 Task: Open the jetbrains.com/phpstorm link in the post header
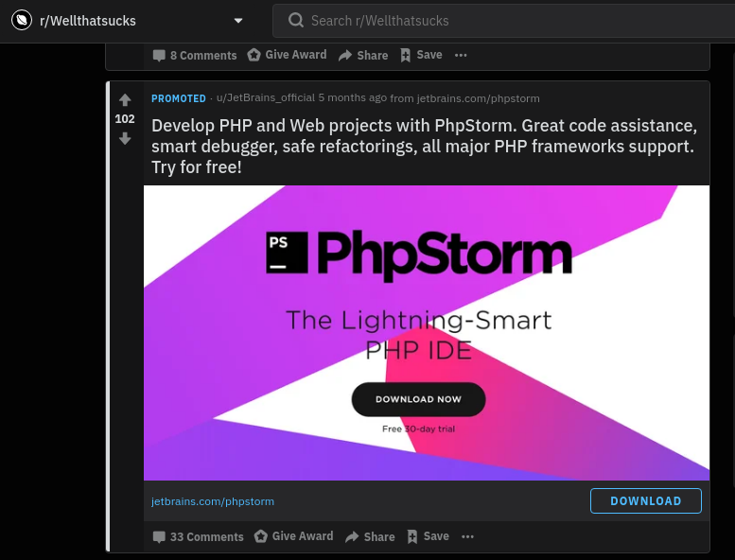(478, 98)
